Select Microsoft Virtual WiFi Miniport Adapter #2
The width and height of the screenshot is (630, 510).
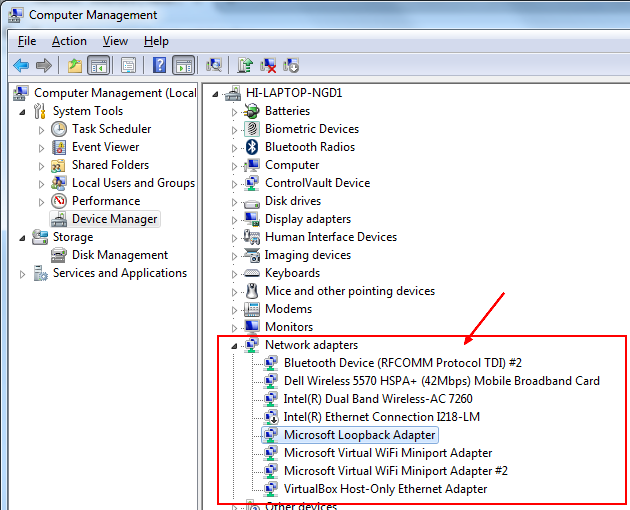pyautogui.click(x=396, y=471)
